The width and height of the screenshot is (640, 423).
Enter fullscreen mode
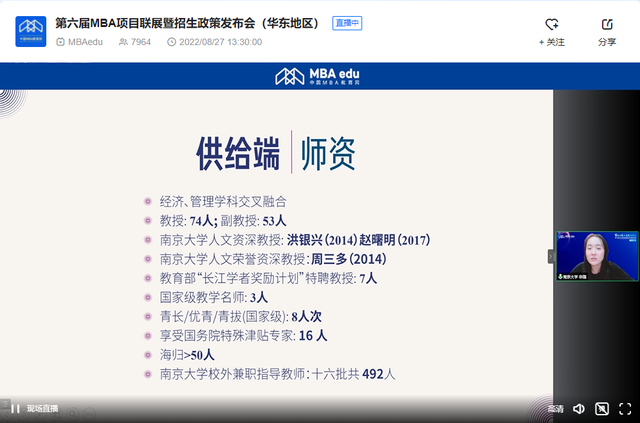pyautogui.click(x=625, y=409)
